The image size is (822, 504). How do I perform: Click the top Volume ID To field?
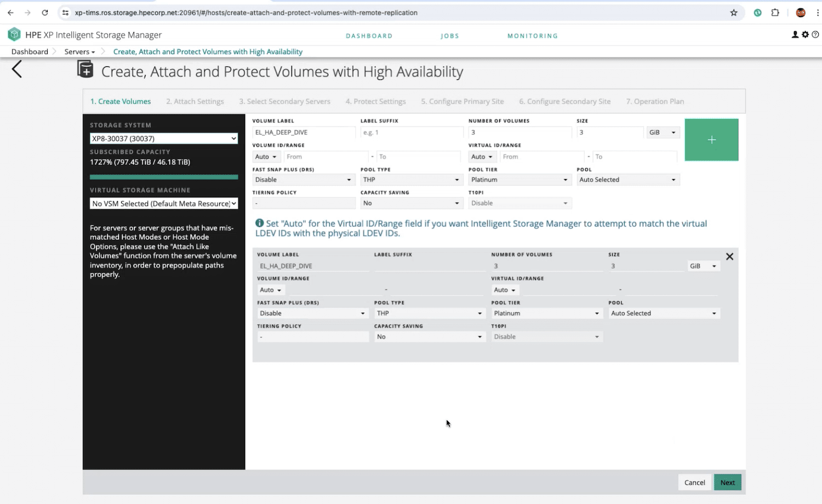(x=419, y=157)
